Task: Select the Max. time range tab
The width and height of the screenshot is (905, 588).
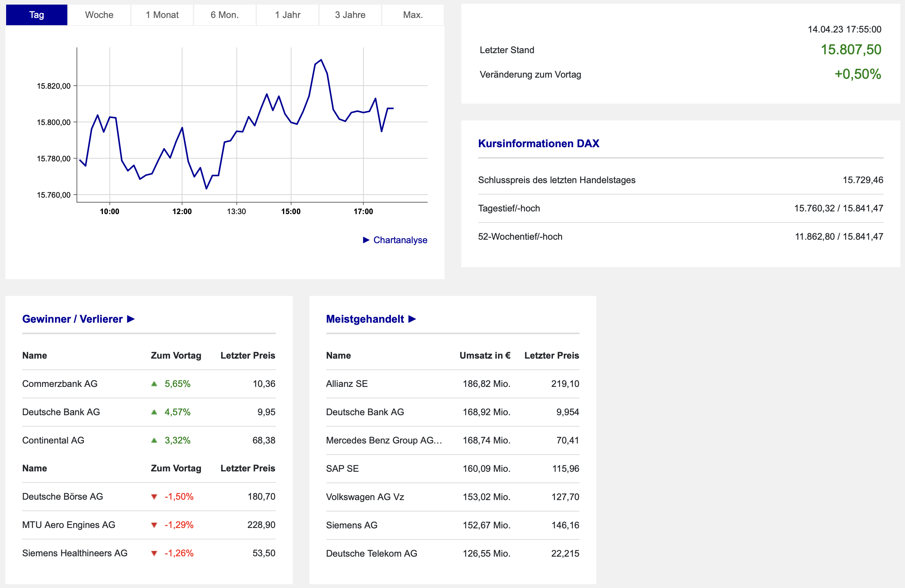Action: (413, 15)
